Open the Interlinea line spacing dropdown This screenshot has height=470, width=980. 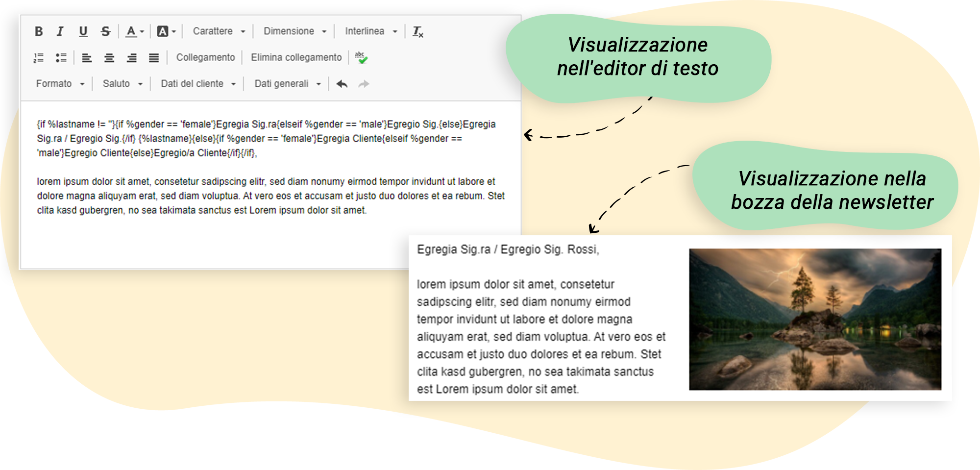point(371,31)
